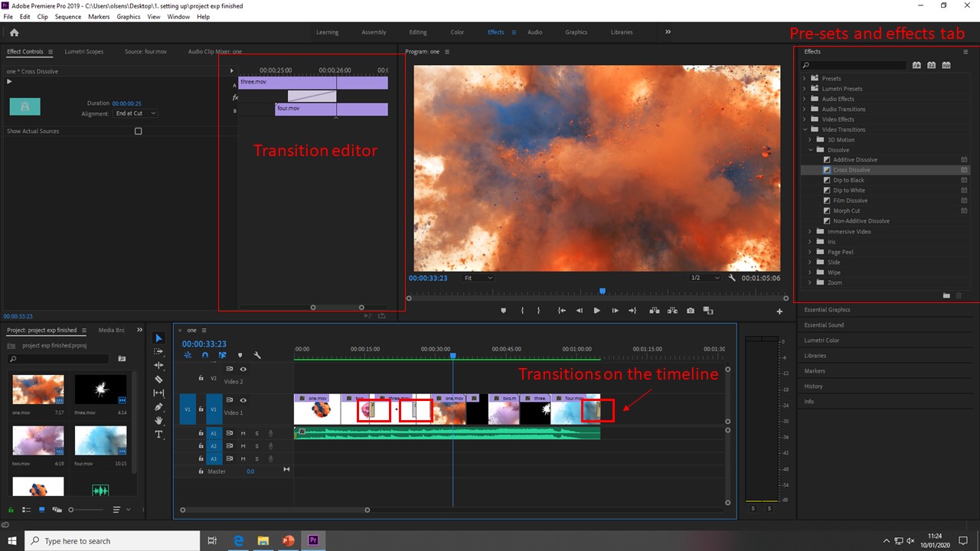Select the Dip to Black transition

point(848,181)
